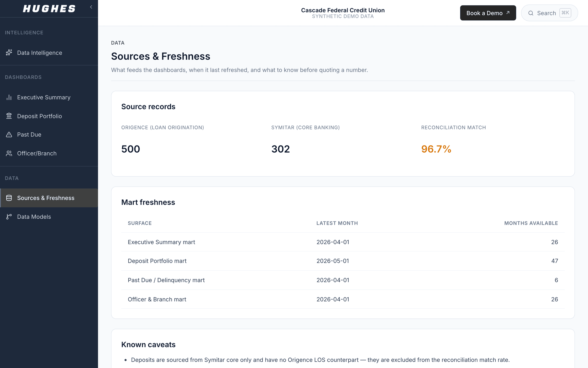588x368 pixels.
Task: Click the Source records heading
Action: click(x=148, y=106)
